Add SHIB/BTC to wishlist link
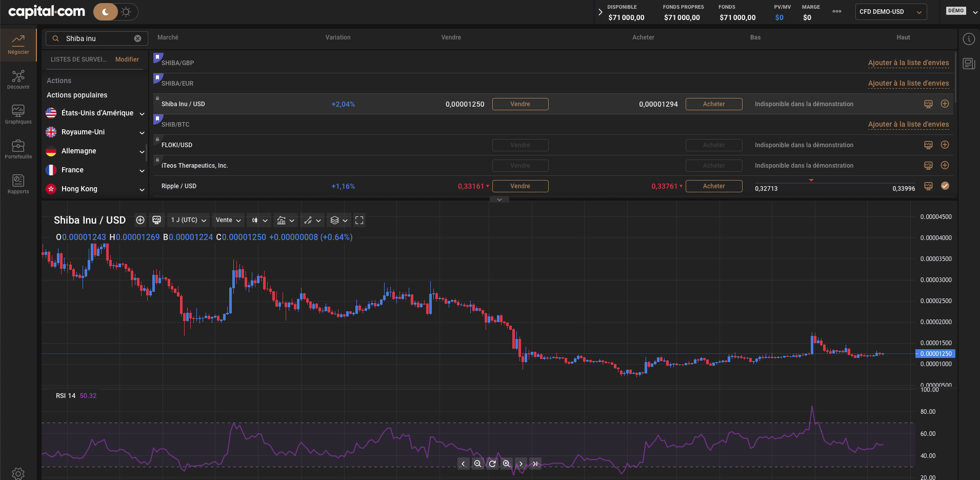The height and width of the screenshot is (480, 980). click(908, 125)
